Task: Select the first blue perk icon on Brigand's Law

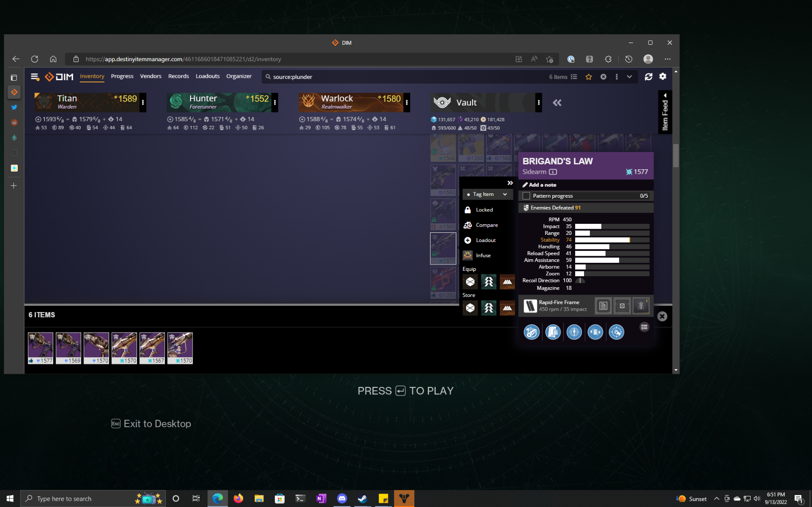Action: click(x=532, y=331)
